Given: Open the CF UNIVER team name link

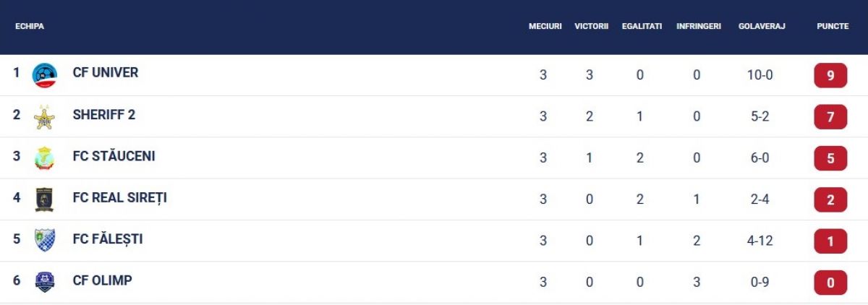Looking at the screenshot, I should pyautogui.click(x=106, y=73).
